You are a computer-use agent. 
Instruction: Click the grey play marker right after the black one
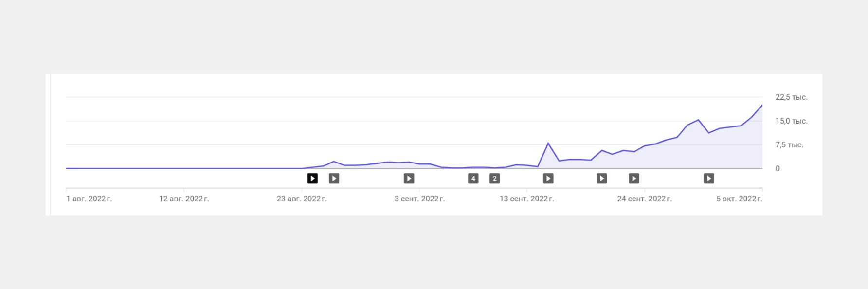pos(334,179)
